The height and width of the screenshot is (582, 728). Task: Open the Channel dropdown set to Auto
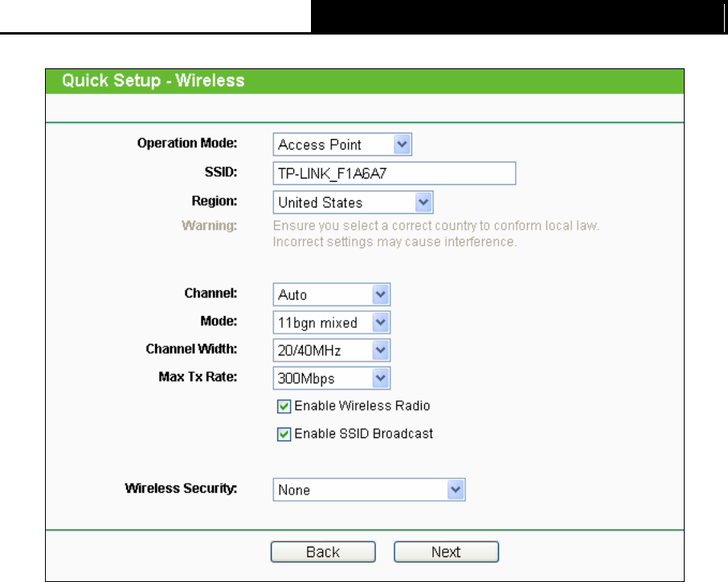(x=332, y=294)
